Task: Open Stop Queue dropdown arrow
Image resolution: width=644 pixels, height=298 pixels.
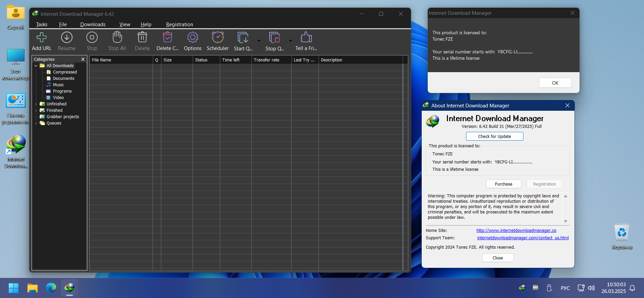Action: pyautogui.click(x=290, y=41)
